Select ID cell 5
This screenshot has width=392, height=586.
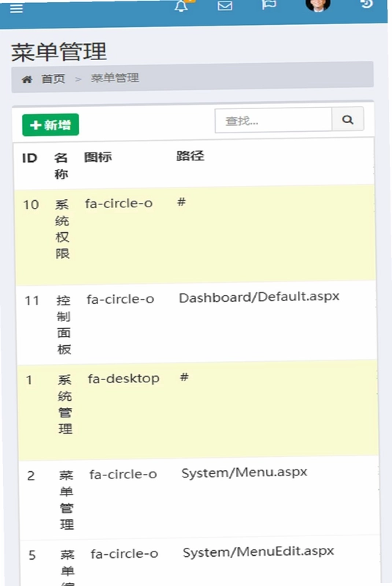(x=32, y=555)
